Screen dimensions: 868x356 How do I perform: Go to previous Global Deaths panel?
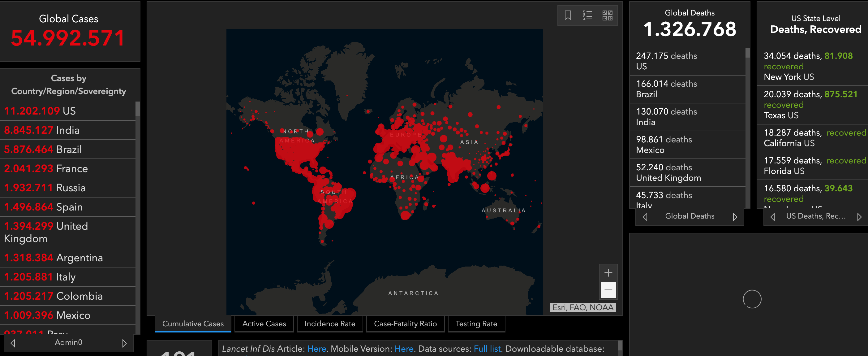645,217
